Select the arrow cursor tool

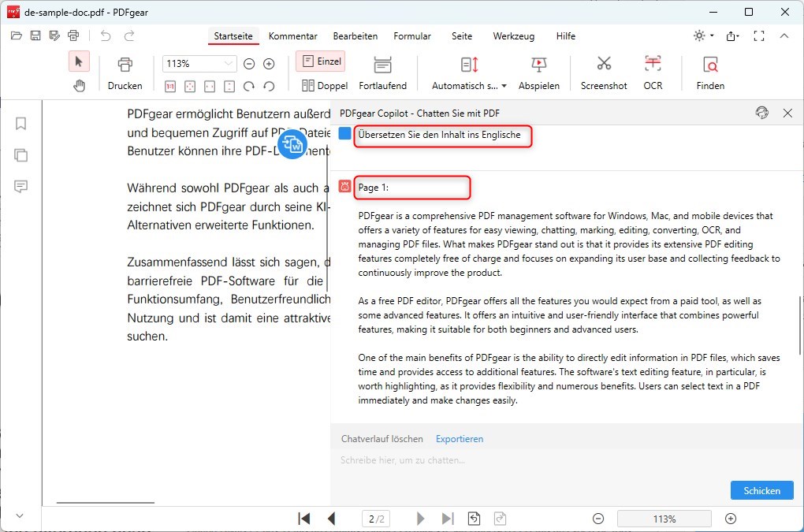[79, 62]
